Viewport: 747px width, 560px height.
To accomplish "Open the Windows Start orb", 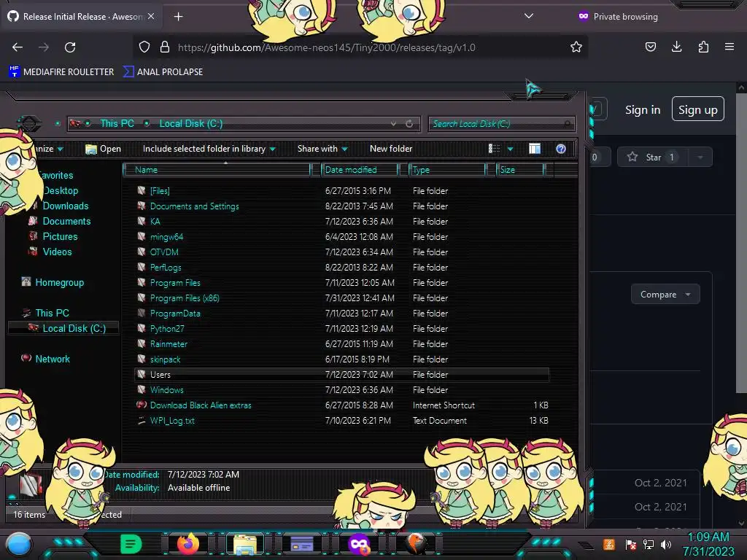I will point(19,544).
